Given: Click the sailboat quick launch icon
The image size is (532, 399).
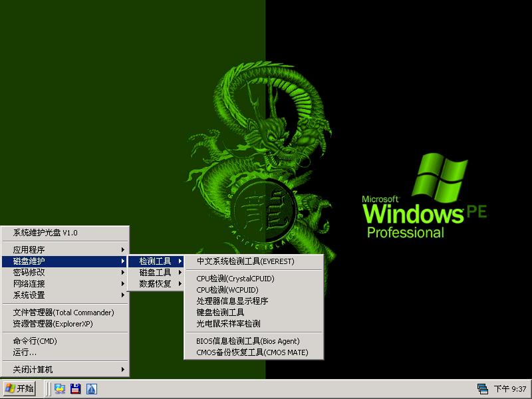Looking at the screenshot, I should pyautogui.click(x=92, y=389).
